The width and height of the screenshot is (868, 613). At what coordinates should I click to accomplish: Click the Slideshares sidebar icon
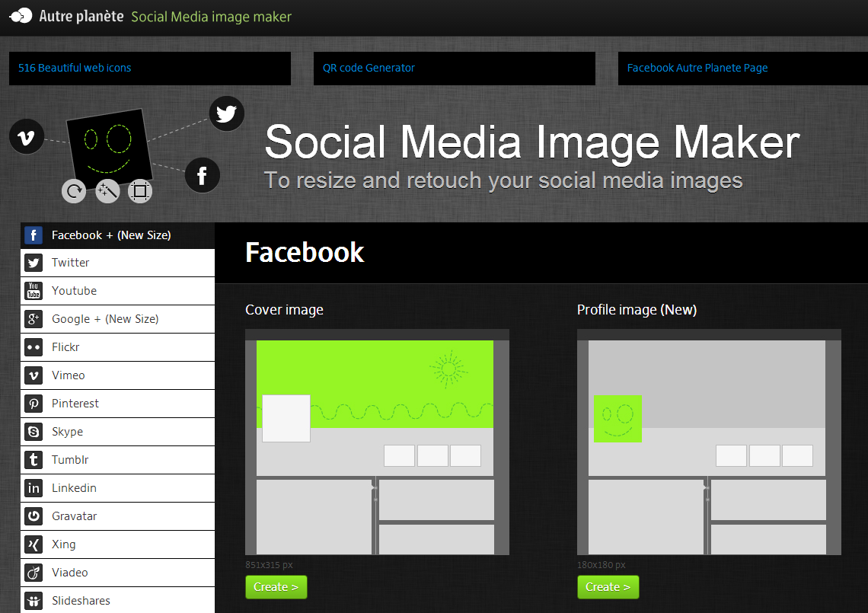click(34, 601)
